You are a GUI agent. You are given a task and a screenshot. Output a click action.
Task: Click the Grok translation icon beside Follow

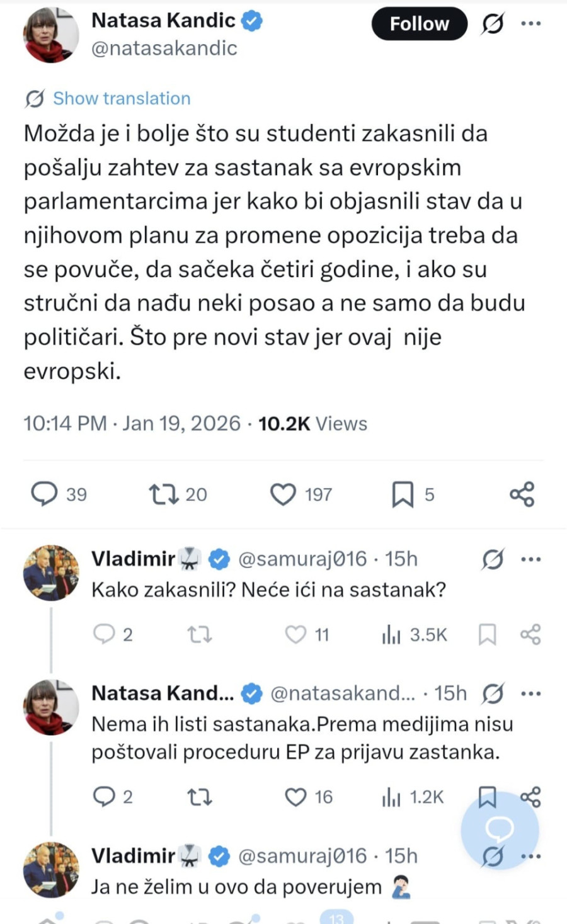click(492, 24)
